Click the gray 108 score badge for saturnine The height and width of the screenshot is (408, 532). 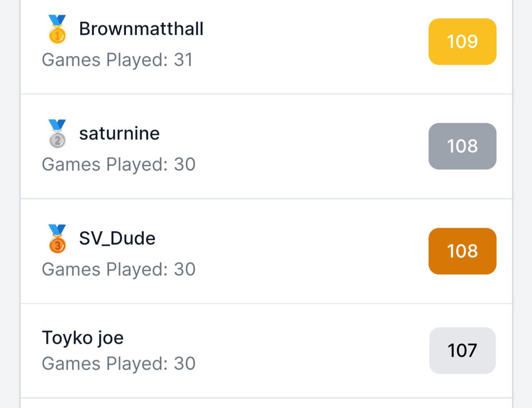tap(462, 146)
